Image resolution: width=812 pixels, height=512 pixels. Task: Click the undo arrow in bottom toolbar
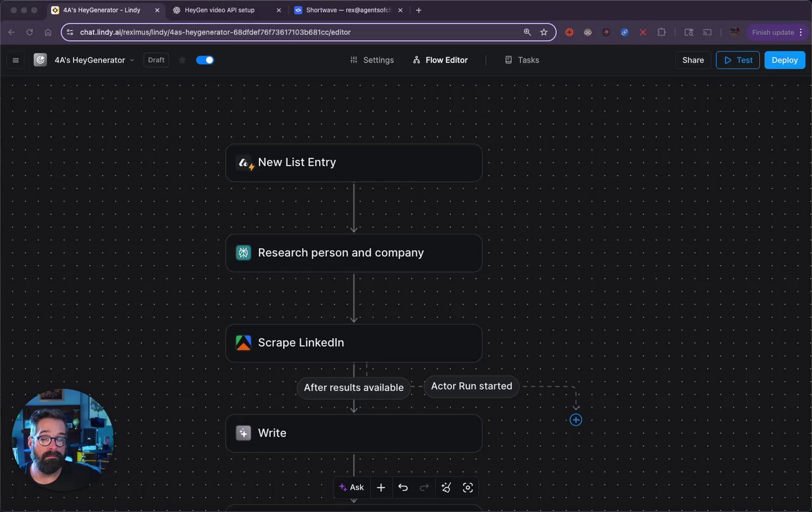tap(403, 487)
